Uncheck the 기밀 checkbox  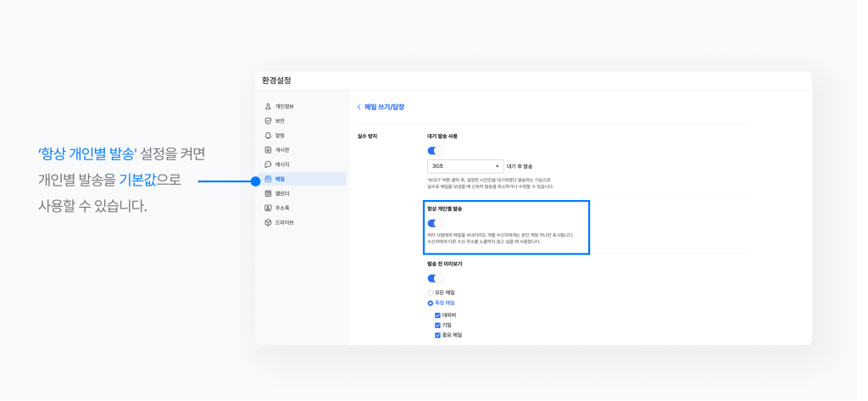pyautogui.click(x=437, y=325)
